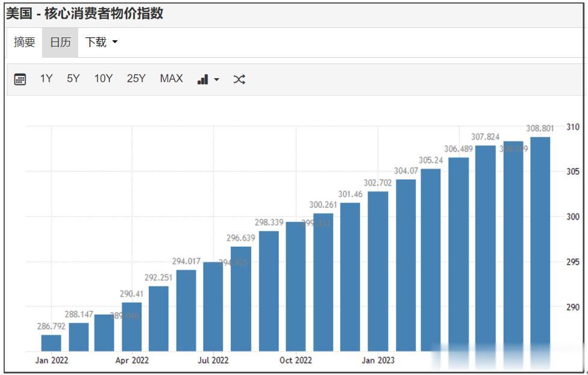588x375 pixels.
Task: Click the bar labeled 300.261
Action: point(323,282)
